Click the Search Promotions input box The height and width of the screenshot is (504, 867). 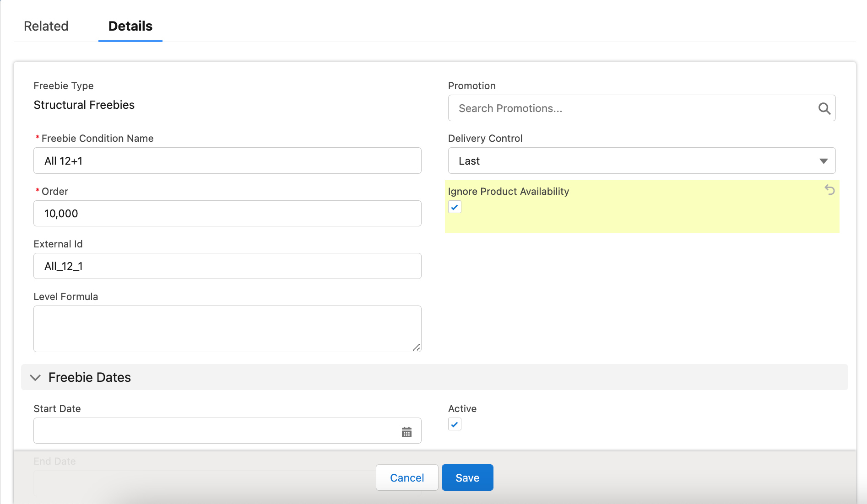[632, 108]
